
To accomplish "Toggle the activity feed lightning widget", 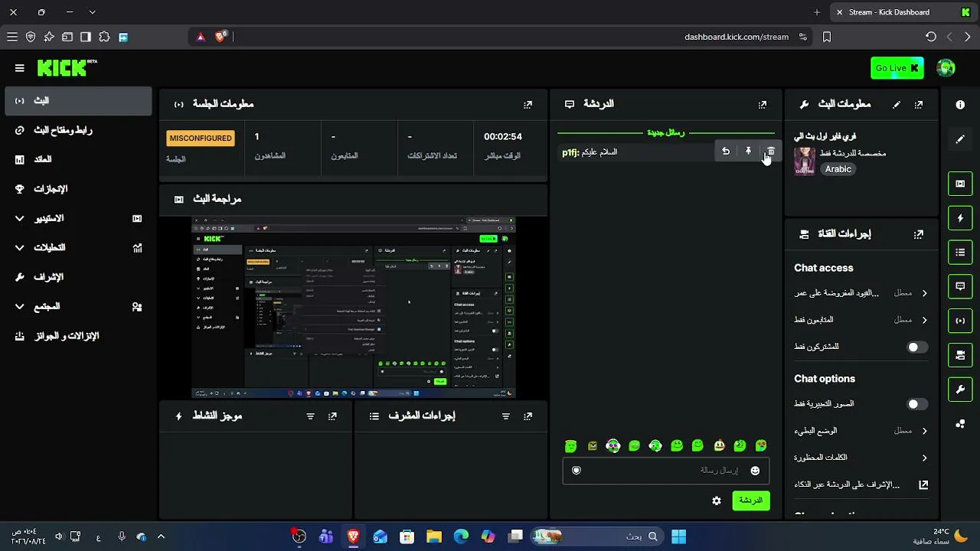I will click(960, 218).
